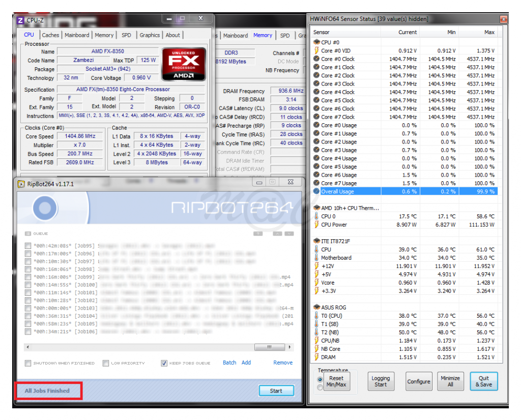
Task: Click the AMD FX processor logo
Action: point(184,64)
